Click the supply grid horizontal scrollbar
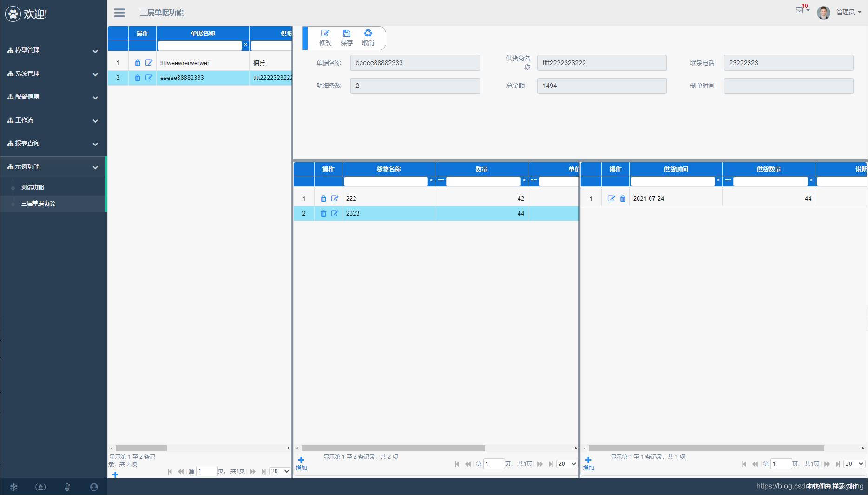The width and height of the screenshot is (868, 495). [706, 448]
